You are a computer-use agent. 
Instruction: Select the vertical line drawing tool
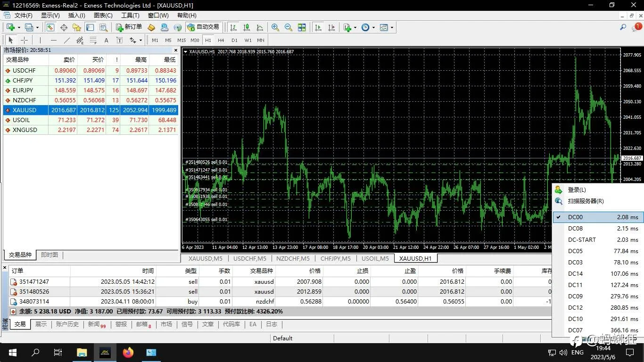tap(40, 40)
